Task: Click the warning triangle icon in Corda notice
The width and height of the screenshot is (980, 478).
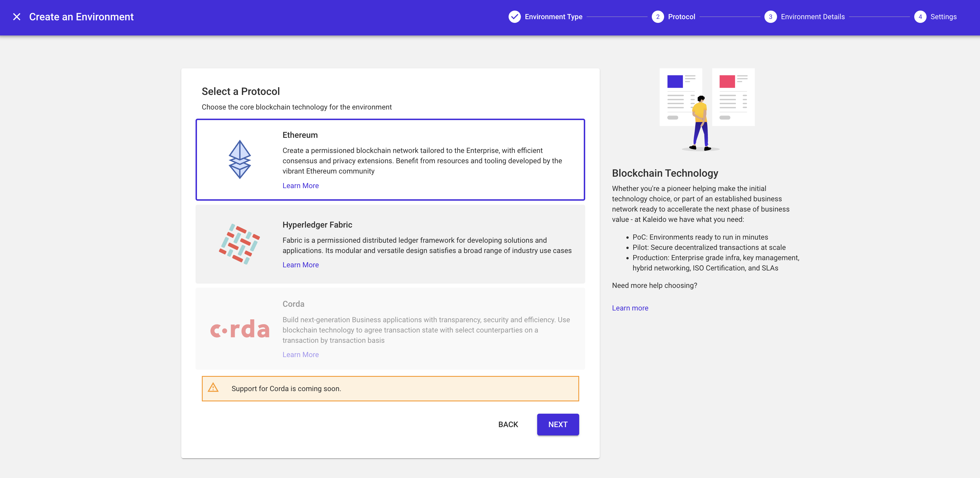Action: pyautogui.click(x=213, y=388)
